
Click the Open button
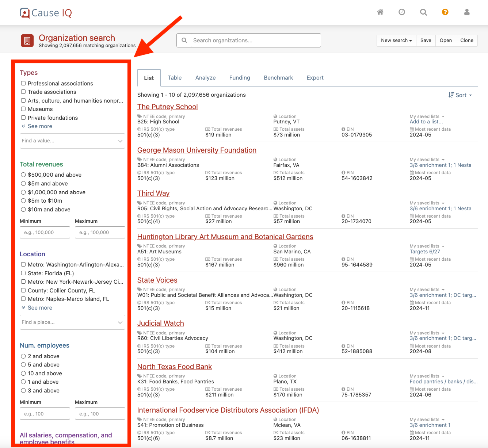(x=446, y=41)
